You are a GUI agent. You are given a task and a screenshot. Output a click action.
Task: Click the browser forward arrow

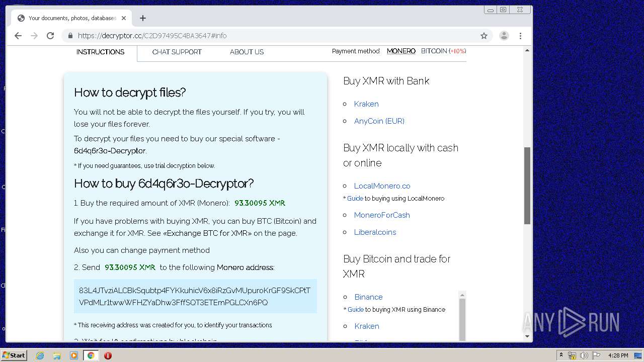tap(34, 36)
